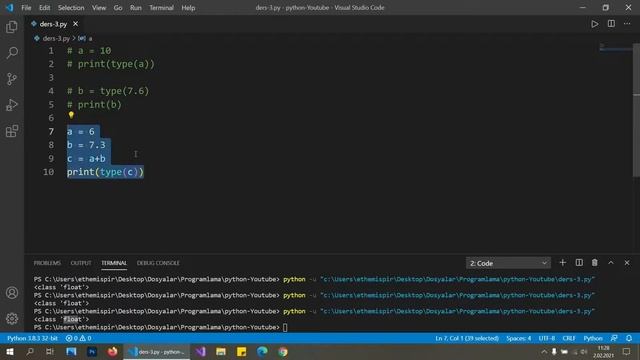Open the Selection menu
The height and width of the screenshot is (360, 640).
tap(71, 8)
